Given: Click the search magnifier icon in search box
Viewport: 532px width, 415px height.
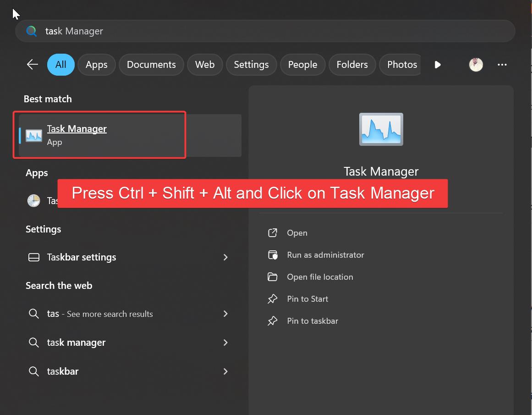Looking at the screenshot, I should (31, 31).
